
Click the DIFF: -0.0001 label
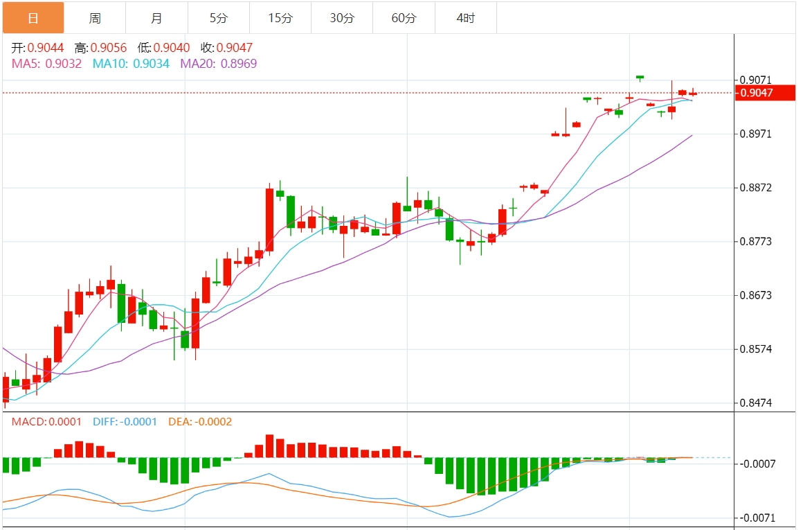coord(125,422)
